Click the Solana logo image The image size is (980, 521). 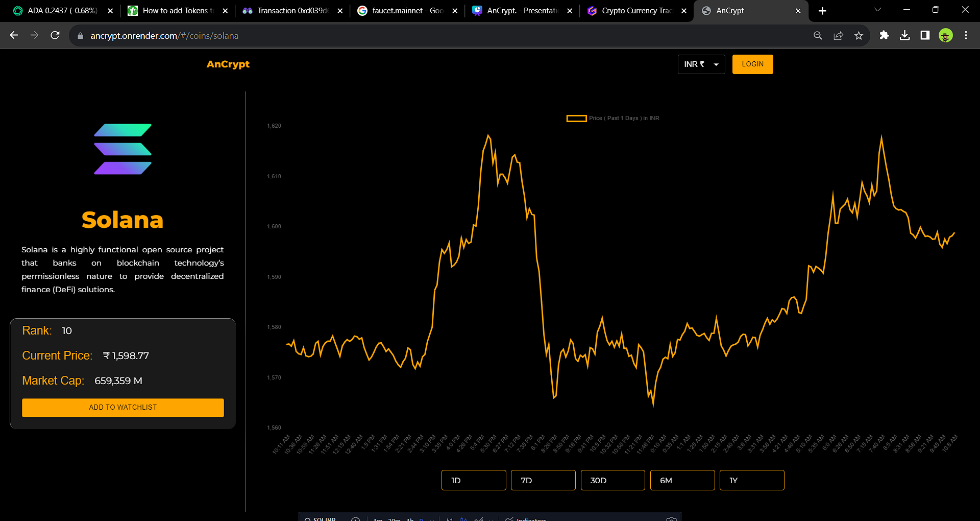coord(123,149)
